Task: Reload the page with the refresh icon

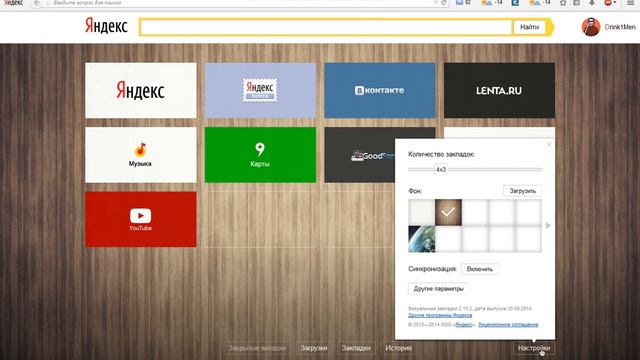Action: [444, 2]
